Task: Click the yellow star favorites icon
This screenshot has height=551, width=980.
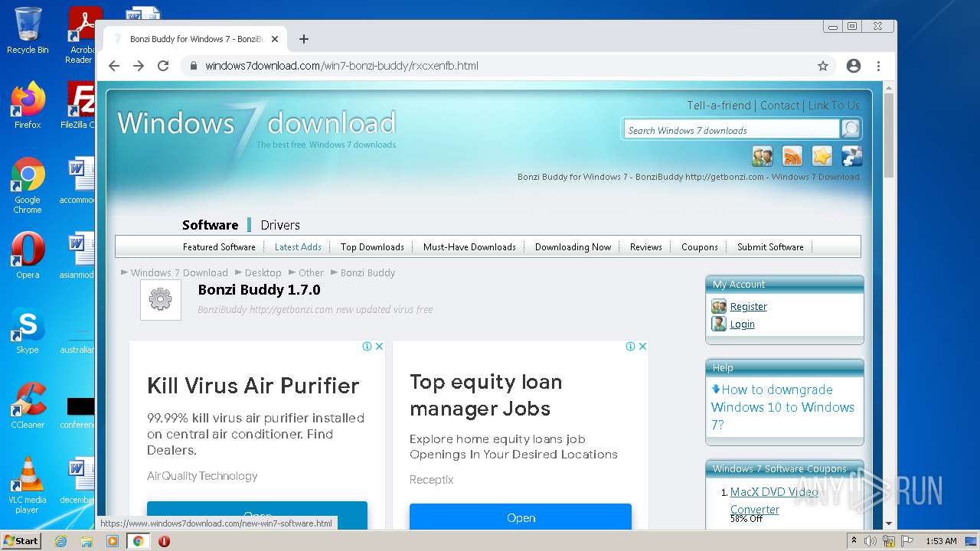Action: point(822,156)
